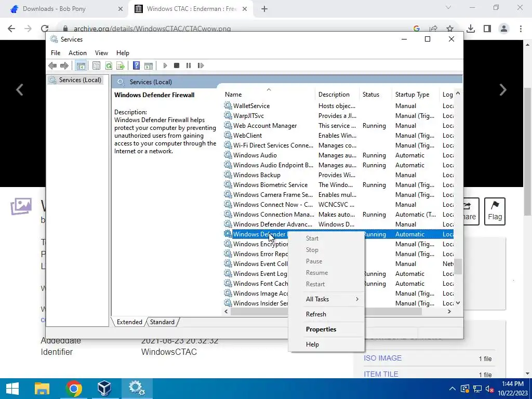Viewport: 532px width, 399px height.
Task: Select the WebClient service row
Action: tap(338, 136)
